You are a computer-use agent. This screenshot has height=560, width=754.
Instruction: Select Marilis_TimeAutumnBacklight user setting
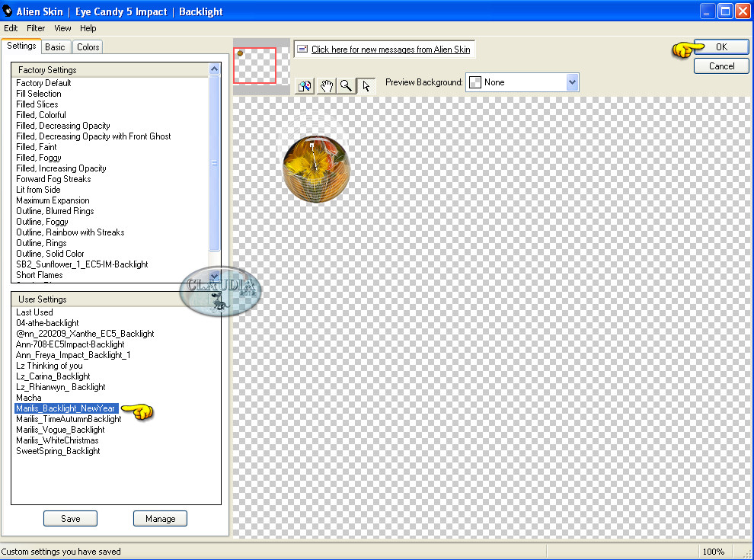(x=69, y=418)
